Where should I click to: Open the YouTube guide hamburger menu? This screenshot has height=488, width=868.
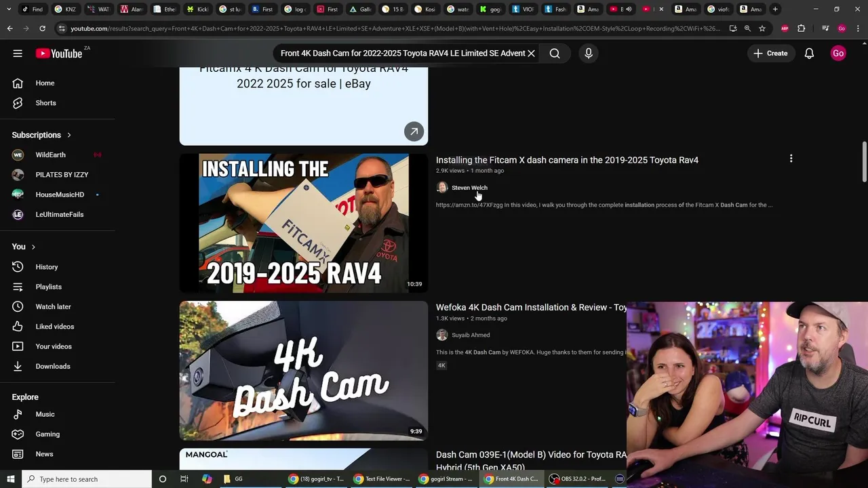(18, 54)
